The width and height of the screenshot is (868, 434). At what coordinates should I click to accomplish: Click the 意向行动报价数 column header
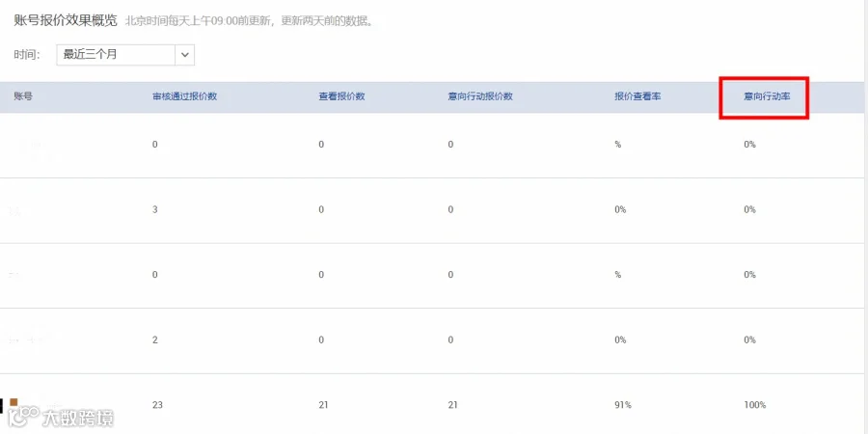coord(480,96)
